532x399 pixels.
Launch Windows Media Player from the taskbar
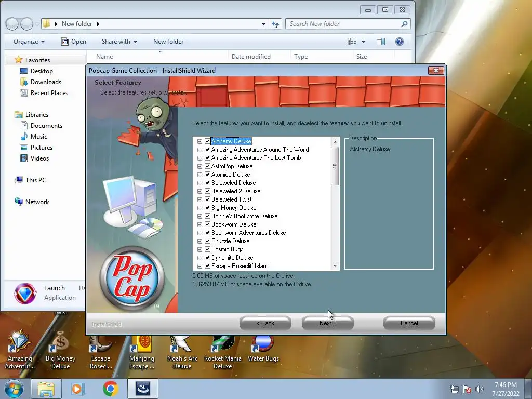77,389
